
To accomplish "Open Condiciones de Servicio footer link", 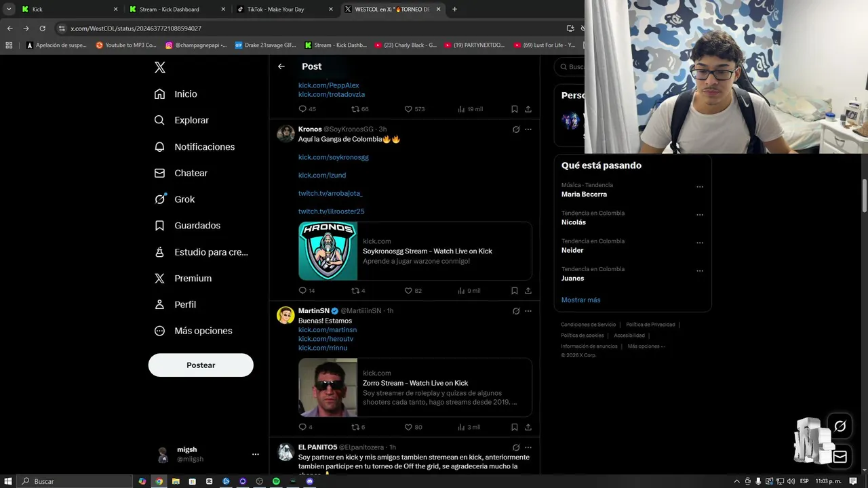I will click(589, 325).
